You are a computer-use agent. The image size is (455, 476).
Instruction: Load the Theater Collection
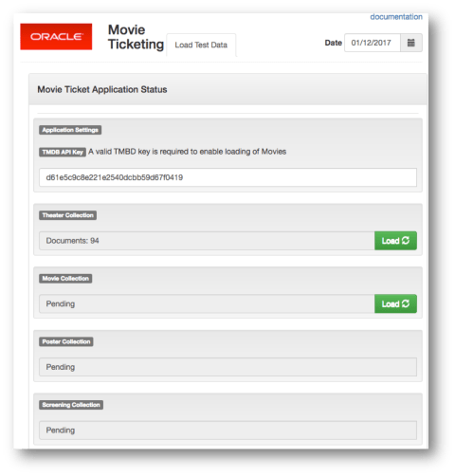tap(395, 241)
